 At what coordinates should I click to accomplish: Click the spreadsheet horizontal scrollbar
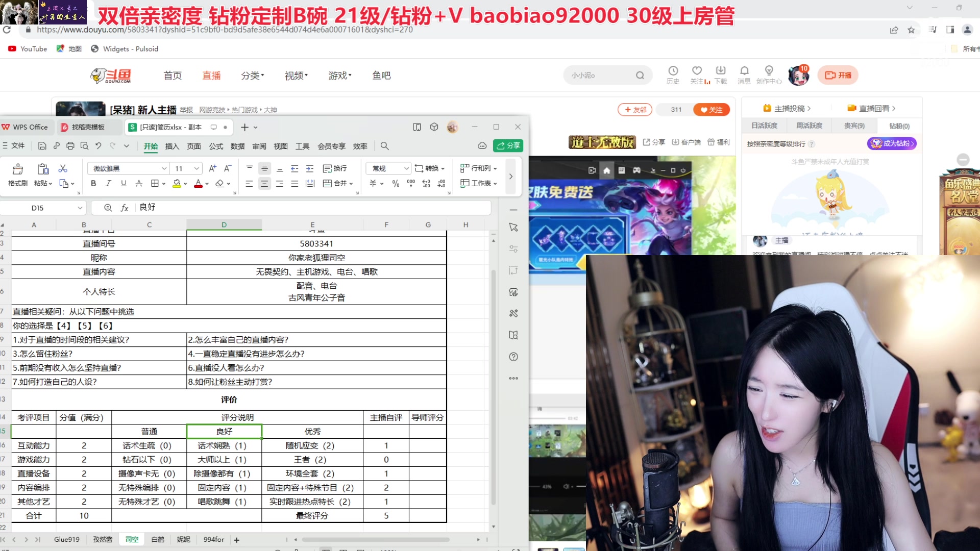coord(376,539)
